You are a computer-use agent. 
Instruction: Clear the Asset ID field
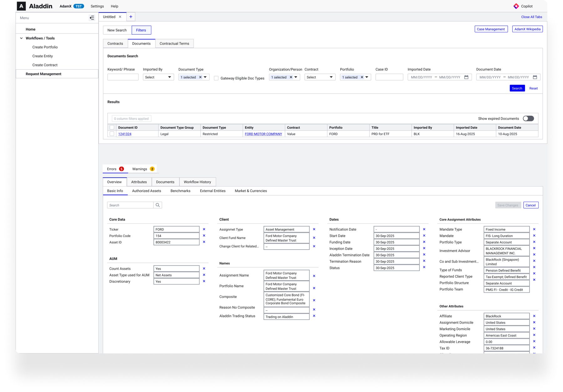[x=204, y=242]
